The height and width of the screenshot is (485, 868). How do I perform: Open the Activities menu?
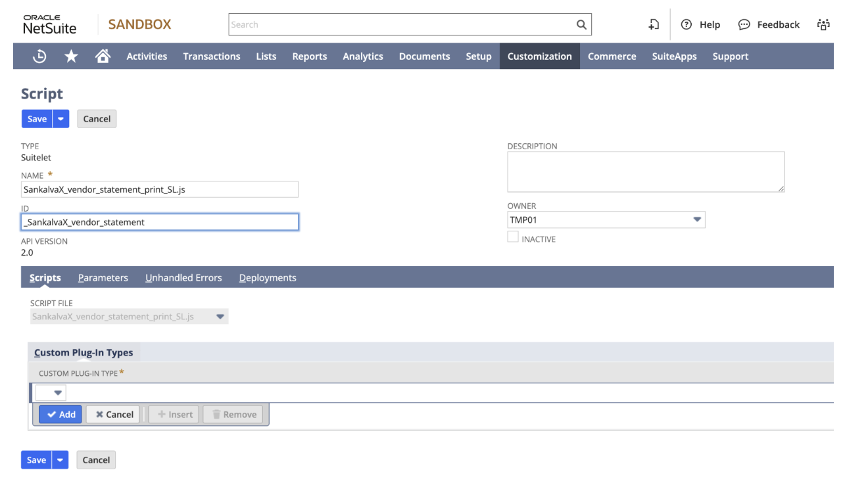pyautogui.click(x=147, y=57)
